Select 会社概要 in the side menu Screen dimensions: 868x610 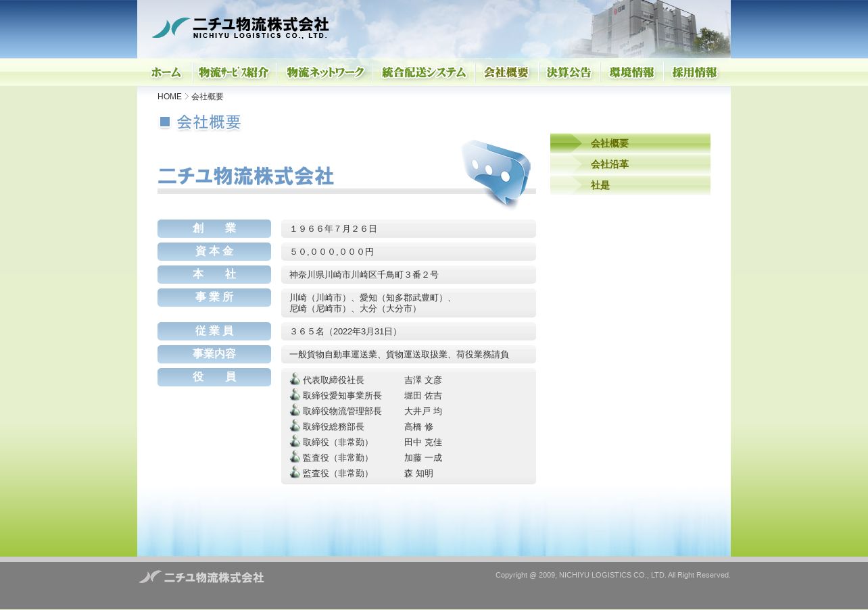click(x=630, y=143)
